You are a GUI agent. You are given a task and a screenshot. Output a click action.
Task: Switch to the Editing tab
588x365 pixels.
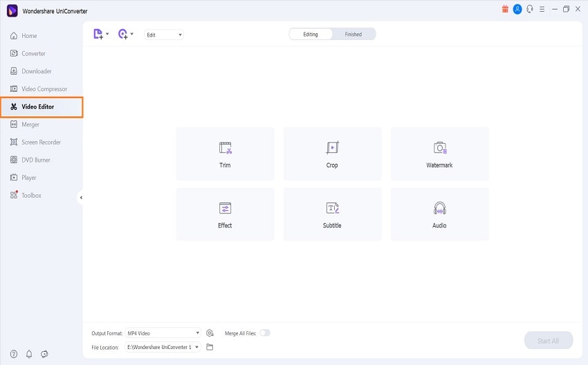coord(311,34)
